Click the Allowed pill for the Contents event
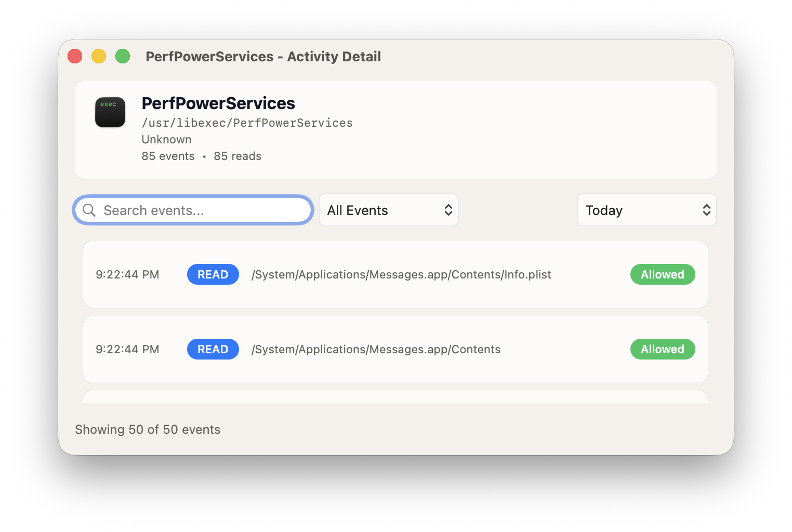Image resolution: width=792 pixels, height=532 pixels. 662,349
